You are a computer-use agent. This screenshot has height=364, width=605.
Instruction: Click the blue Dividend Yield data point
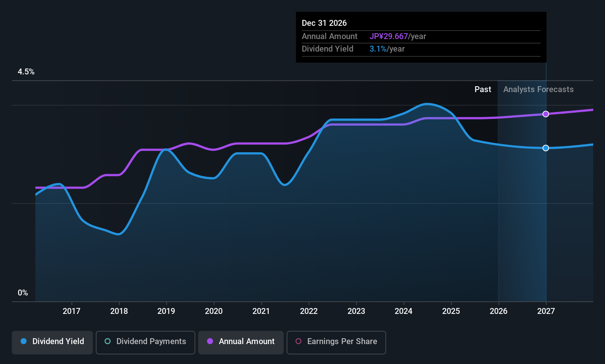pyautogui.click(x=546, y=148)
